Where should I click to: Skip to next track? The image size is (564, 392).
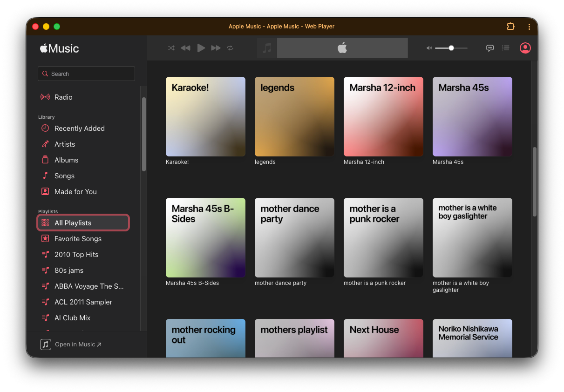216,48
